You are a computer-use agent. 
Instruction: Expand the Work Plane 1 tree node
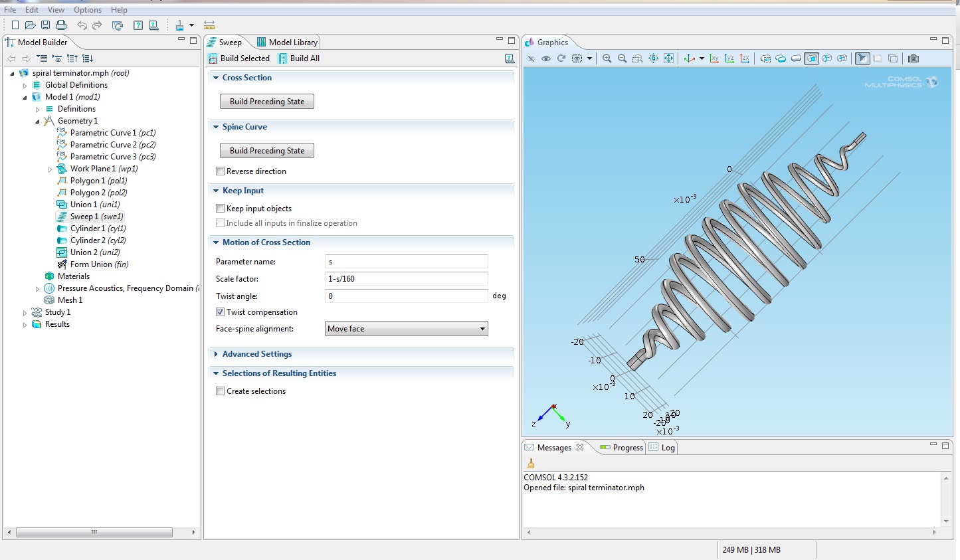(x=50, y=169)
